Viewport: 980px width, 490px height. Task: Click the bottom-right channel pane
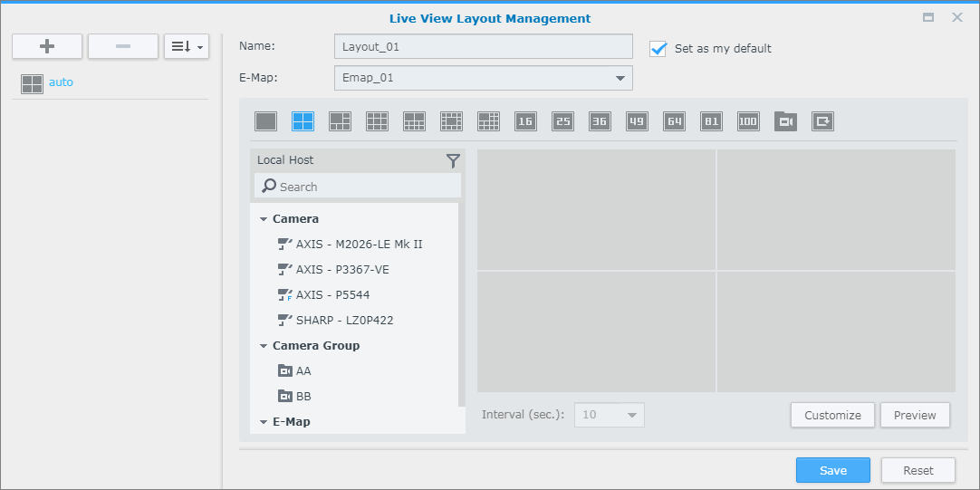click(x=836, y=331)
